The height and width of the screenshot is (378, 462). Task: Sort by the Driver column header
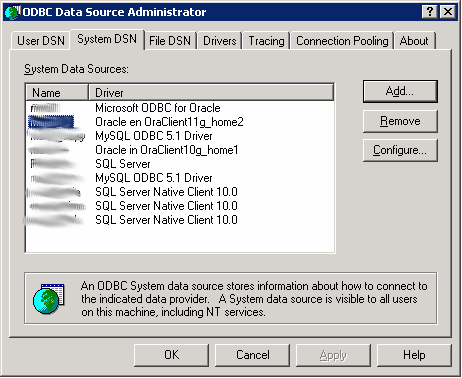pyautogui.click(x=211, y=92)
